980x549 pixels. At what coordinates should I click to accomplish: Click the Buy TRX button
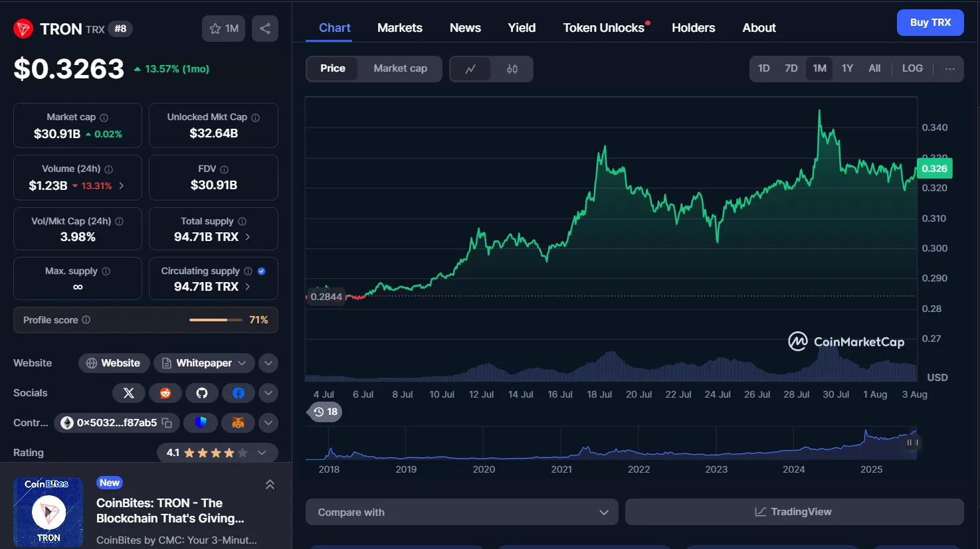(930, 23)
